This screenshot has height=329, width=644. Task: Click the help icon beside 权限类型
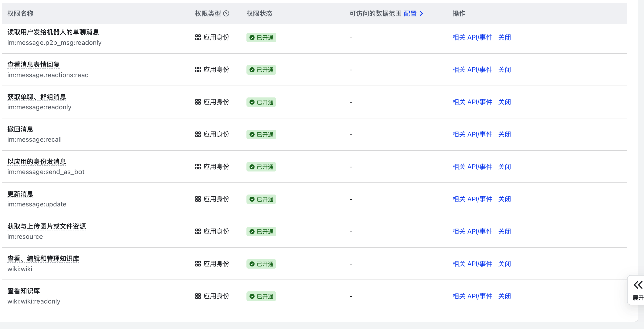[x=226, y=13]
